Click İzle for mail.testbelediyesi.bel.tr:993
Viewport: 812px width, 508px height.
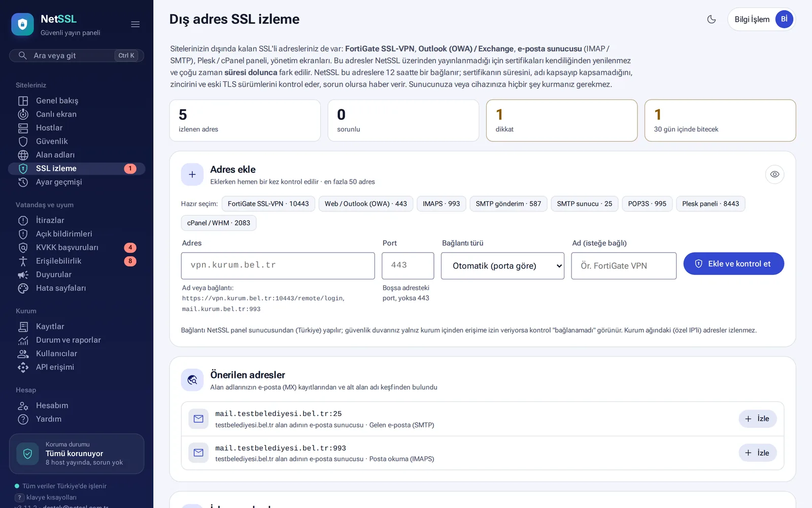[x=757, y=453]
